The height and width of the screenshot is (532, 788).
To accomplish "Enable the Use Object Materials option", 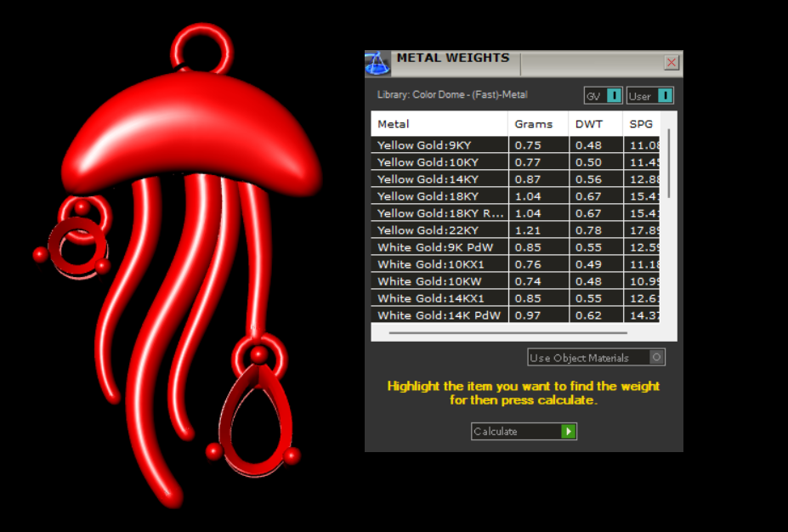I will pyautogui.click(x=597, y=357).
